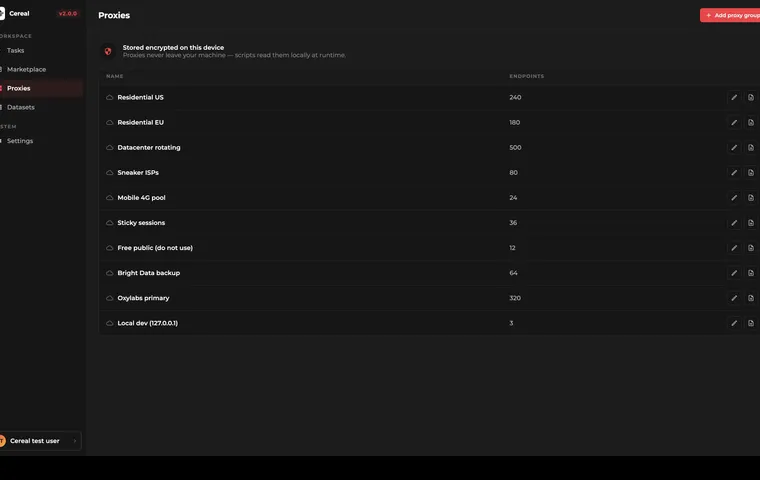The image size is (760, 480).
Task: Click the Cereal app name in the sidebar
Action: point(19,14)
